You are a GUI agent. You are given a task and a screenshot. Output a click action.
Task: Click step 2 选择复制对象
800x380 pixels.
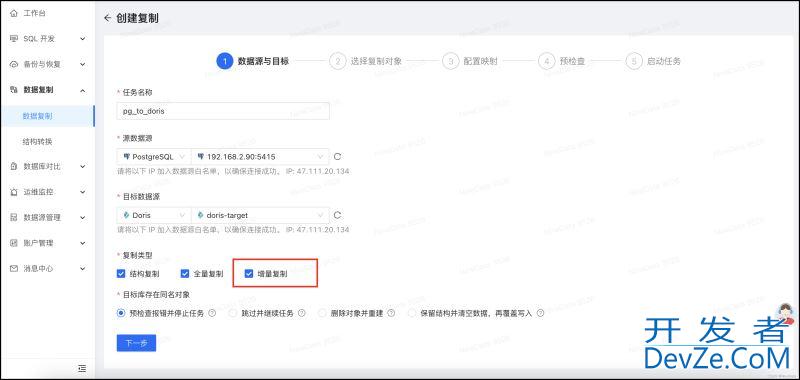tap(366, 61)
